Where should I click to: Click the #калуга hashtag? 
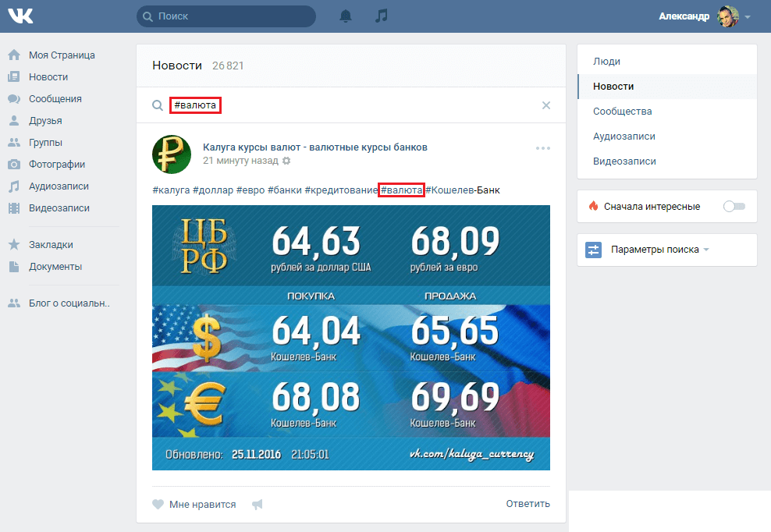(x=171, y=190)
